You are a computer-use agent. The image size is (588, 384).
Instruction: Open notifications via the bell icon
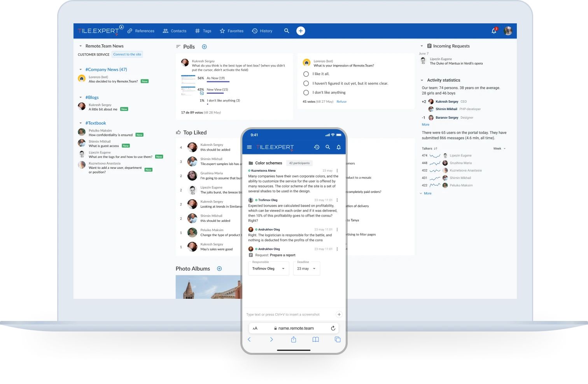(x=493, y=31)
